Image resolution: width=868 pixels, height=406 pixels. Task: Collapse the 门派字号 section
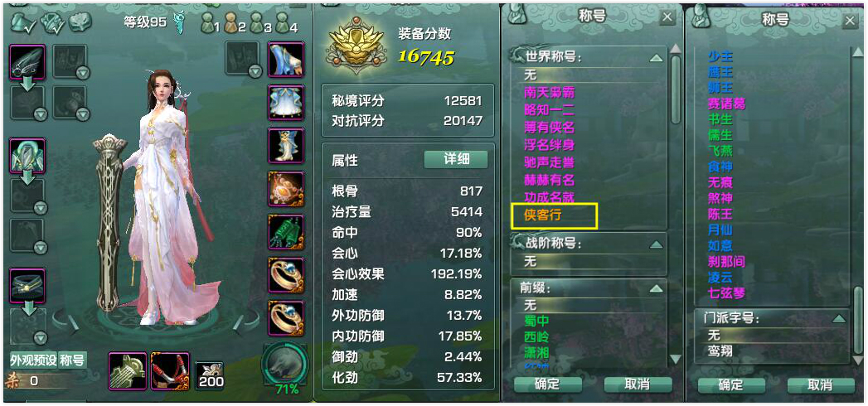[x=839, y=319]
